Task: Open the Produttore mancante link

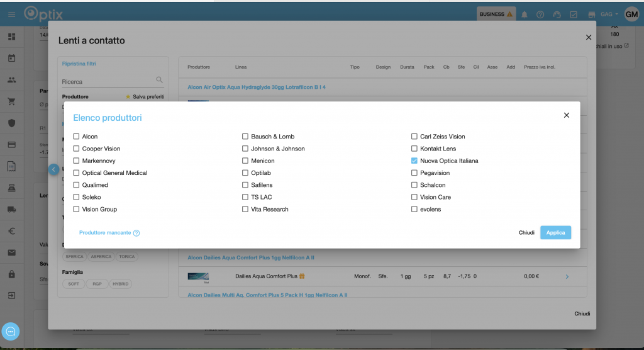Action: [105, 233]
